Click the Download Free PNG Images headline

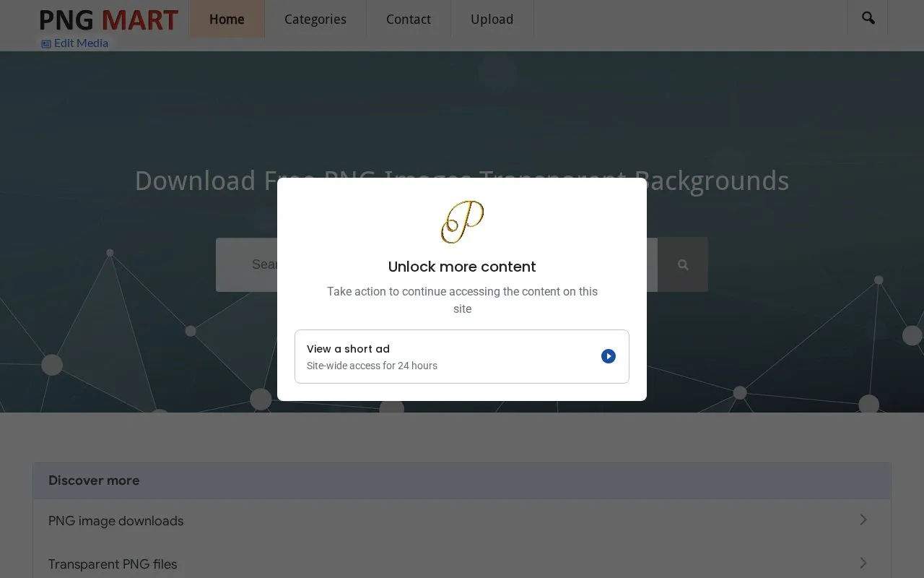(462, 181)
